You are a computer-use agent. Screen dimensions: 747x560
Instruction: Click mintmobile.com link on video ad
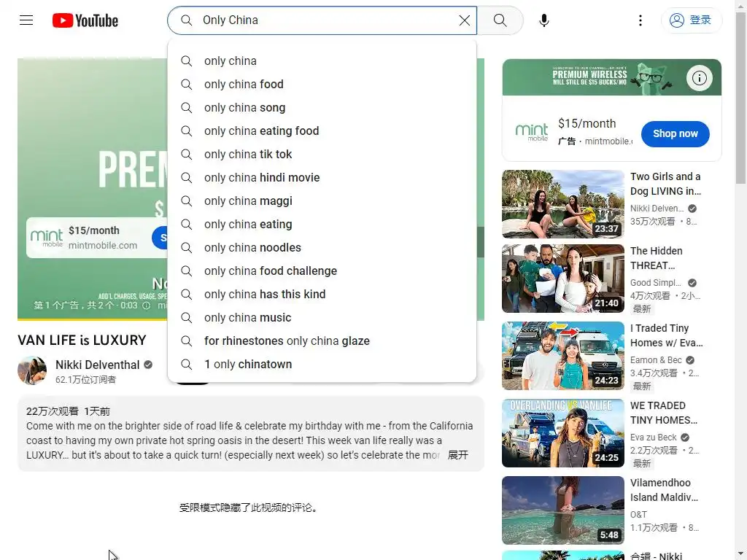(102, 245)
